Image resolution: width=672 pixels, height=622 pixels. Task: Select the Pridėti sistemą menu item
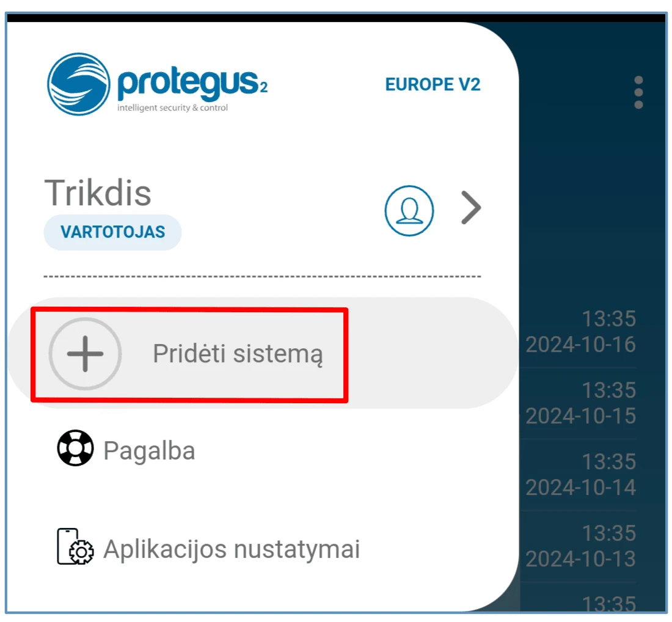[263, 353]
